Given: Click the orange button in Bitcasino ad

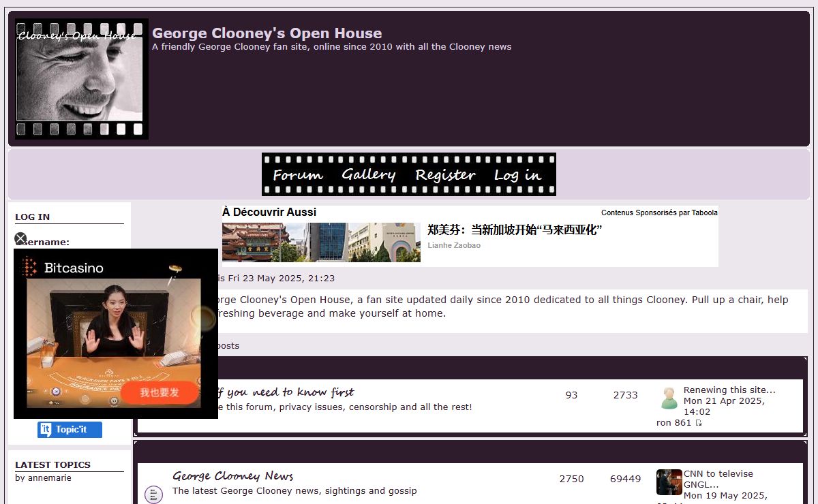Looking at the screenshot, I should 160,392.
